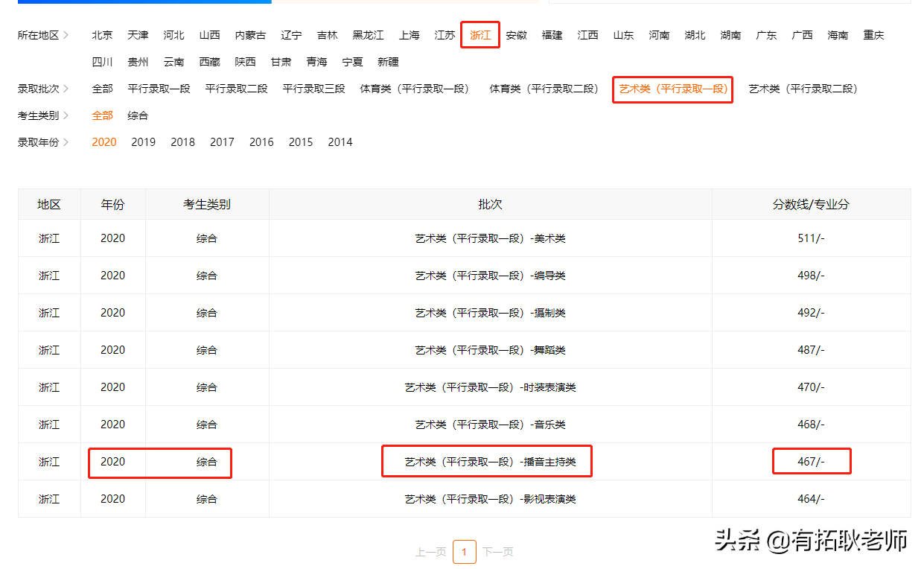924x569 pixels.
Task: Select 北京 in the 所在地区 filter
Action: 102,34
